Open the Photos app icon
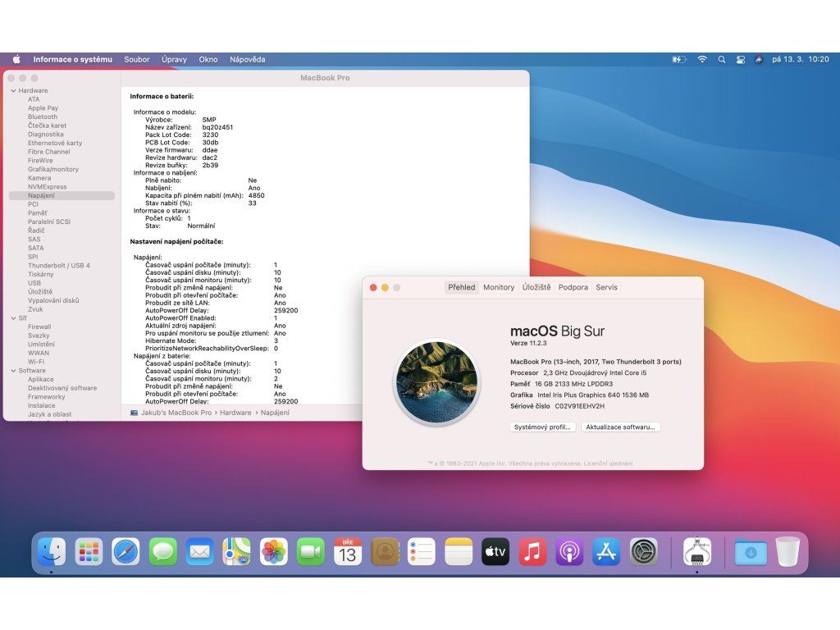The width and height of the screenshot is (840, 630). [x=273, y=552]
